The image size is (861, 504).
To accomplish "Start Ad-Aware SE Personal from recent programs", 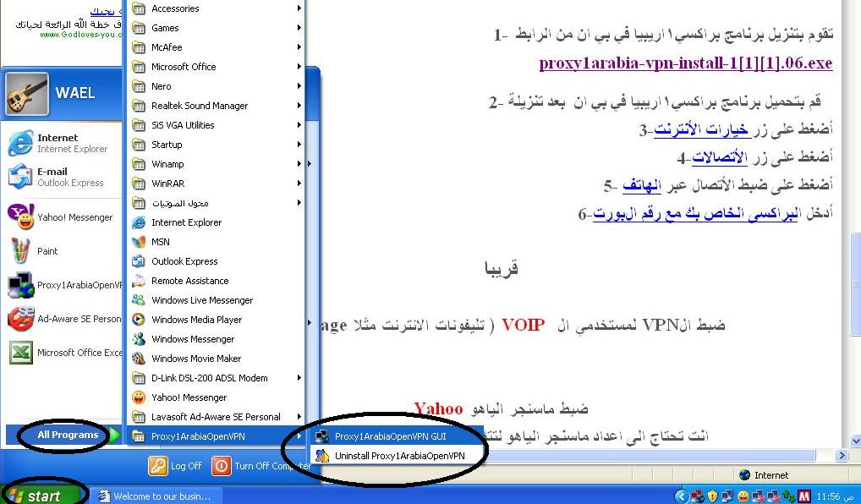I will [x=20, y=319].
